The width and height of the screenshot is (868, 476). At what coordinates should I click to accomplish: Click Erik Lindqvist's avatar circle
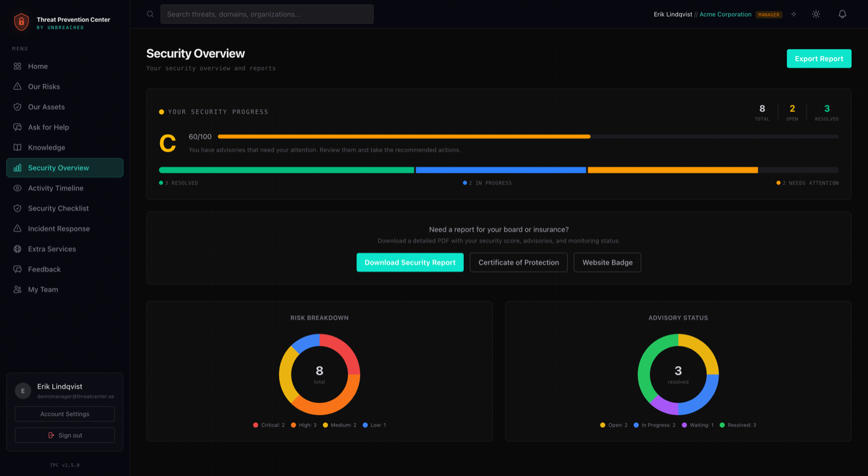coord(23,390)
